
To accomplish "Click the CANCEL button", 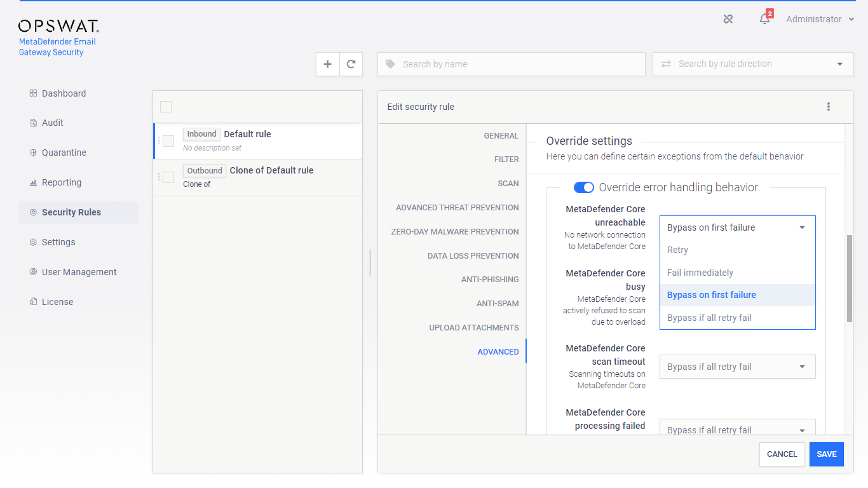I will [782, 454].
